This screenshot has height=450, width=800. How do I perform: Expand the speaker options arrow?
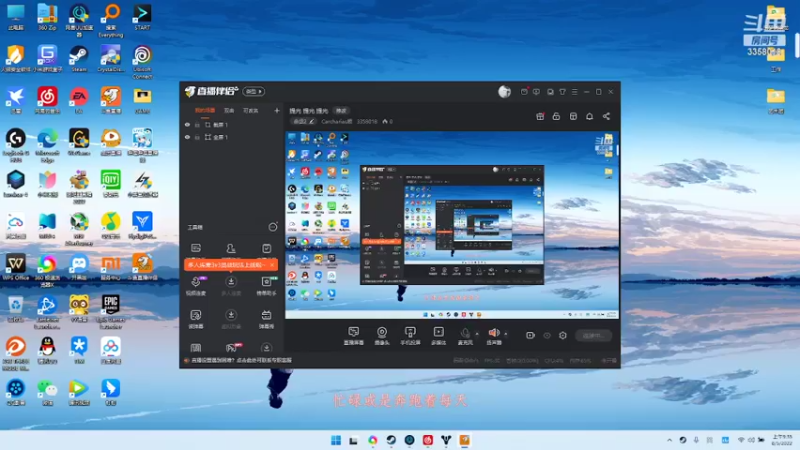[x=506, y=334]
